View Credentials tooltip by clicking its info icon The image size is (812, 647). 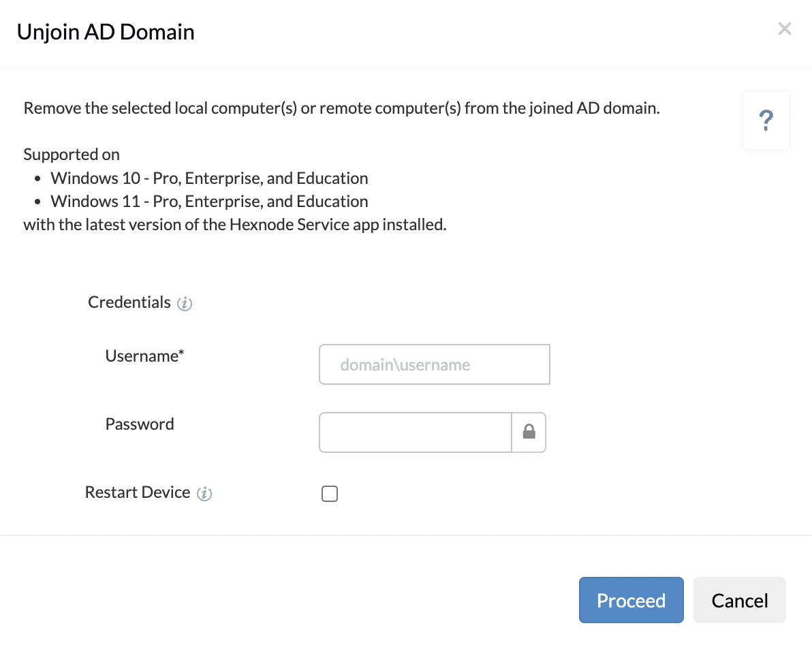click(x=184, y=304)
